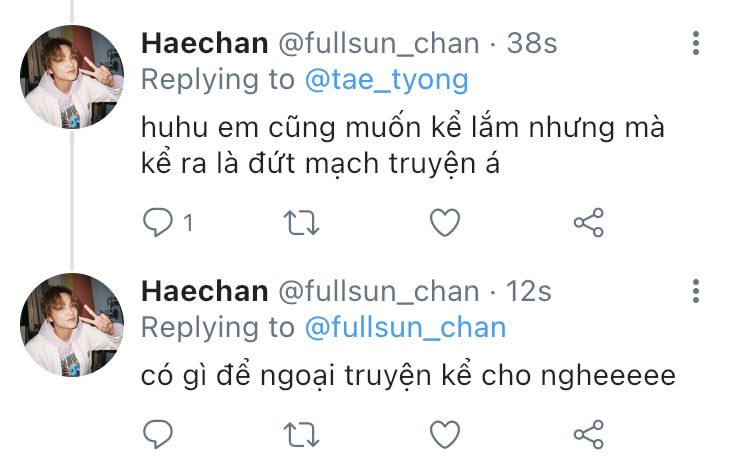Image resolution: width=750 pixels, height=467 pixels.
Task: Open Haechan's display name on the first tweet
Action: pyautogui.click(x=205, y=43)
